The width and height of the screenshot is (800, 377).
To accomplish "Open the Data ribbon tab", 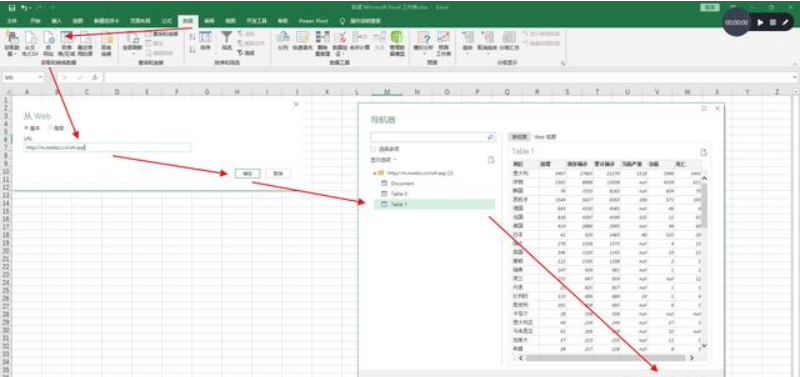I will [x=188, y=21].
